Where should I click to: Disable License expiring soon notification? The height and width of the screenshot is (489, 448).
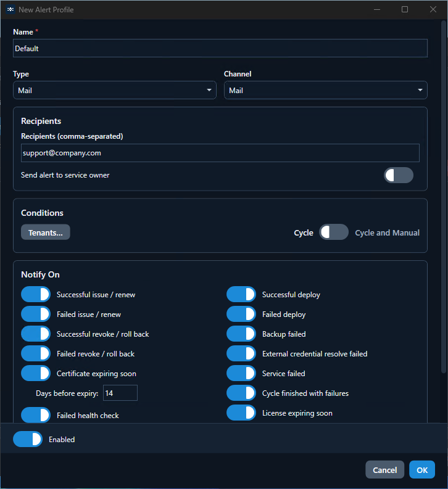[241, 413]
